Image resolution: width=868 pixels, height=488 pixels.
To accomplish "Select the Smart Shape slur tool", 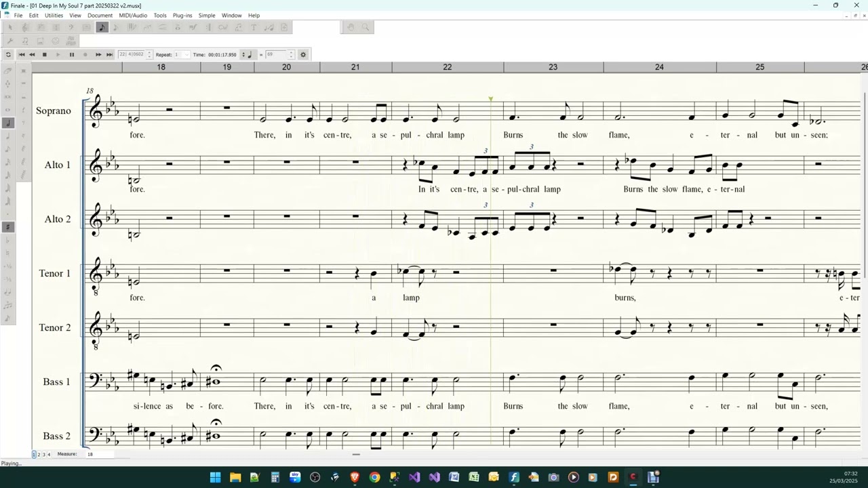I will [x=162, y=27].
